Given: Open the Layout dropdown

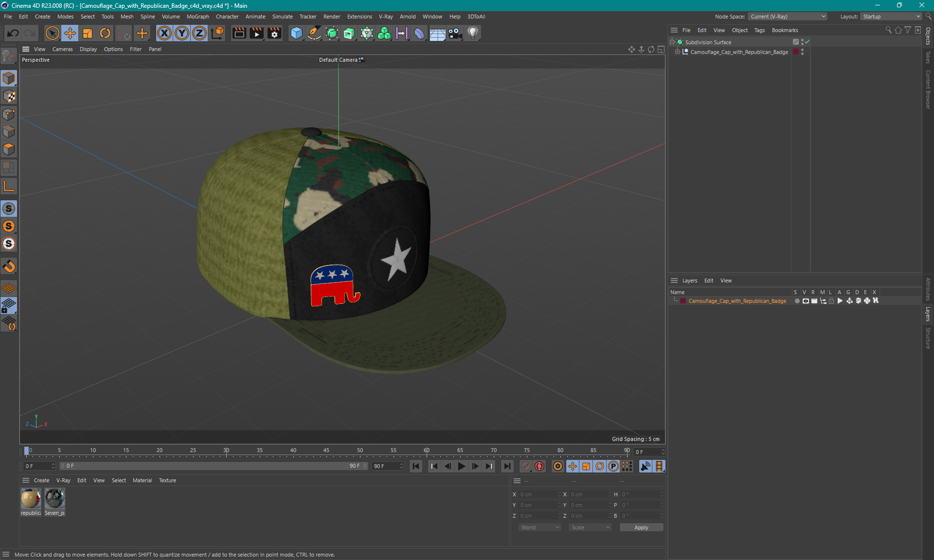Looking at the screenshot, I should coord(891,17).
